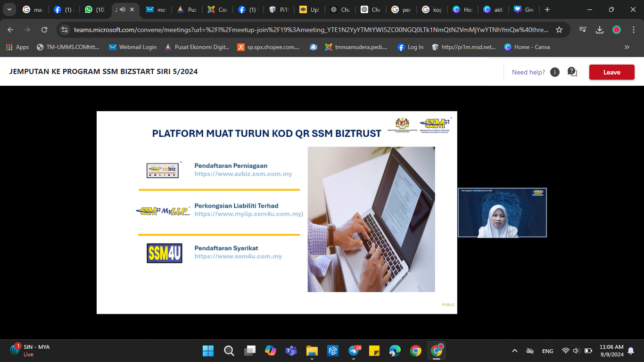This screenshot has height=362, width=644.
Task: Open Chrome three-dot menu
Action: [634, 30]
